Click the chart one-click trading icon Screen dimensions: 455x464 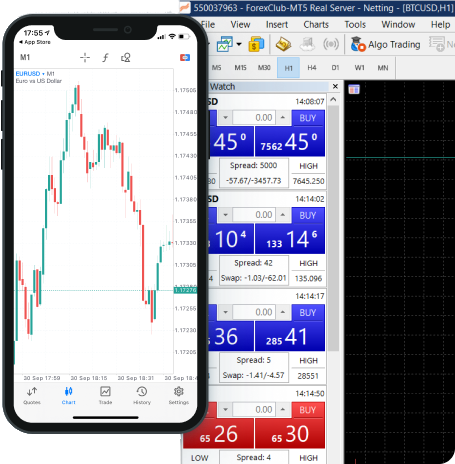point(354,89)
